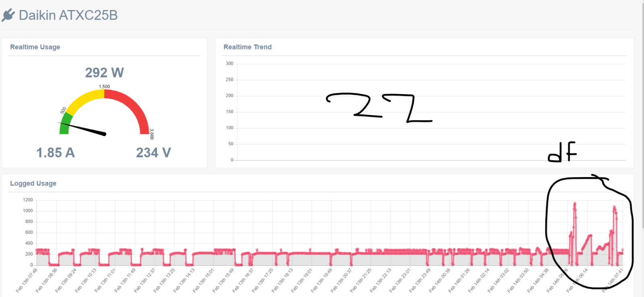
Task: Click the Logged Usage panel heading
Action: pyautogui.click(x=33, y=184)
